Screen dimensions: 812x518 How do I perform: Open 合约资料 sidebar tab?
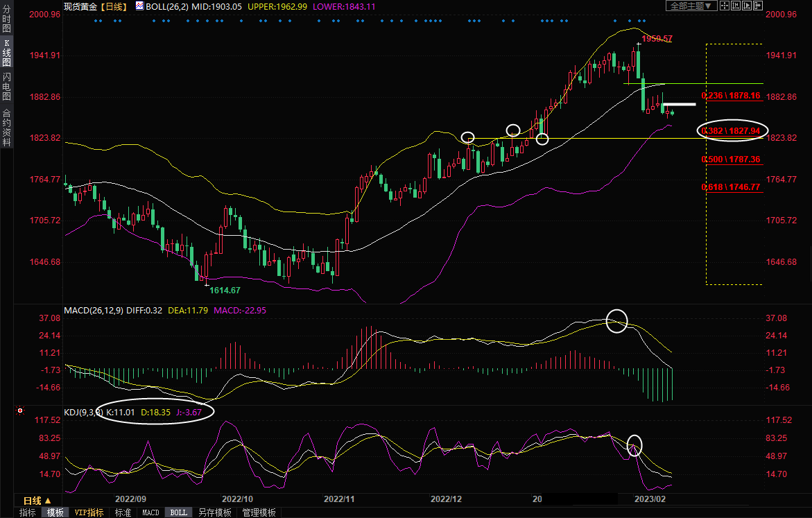pos(6,128)
